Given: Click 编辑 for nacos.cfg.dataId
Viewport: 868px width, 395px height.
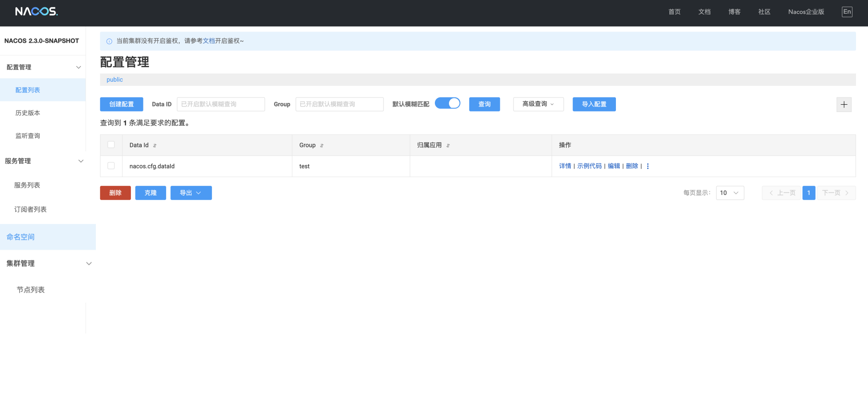Looking at the screenshot, I should [x=614, y=166].
